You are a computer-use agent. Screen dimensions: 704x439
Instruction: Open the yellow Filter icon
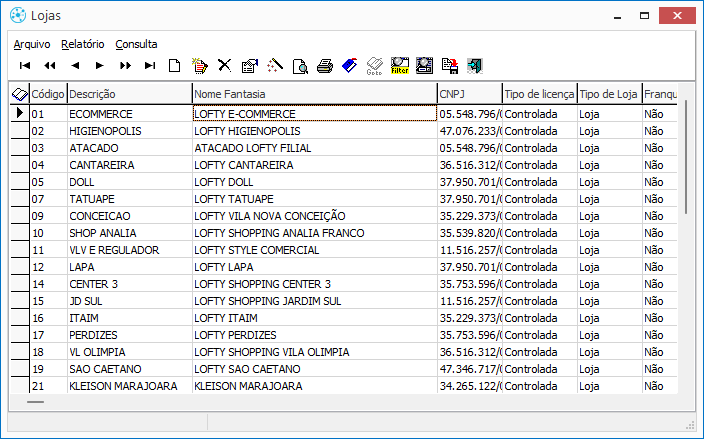tap(400, 66)
